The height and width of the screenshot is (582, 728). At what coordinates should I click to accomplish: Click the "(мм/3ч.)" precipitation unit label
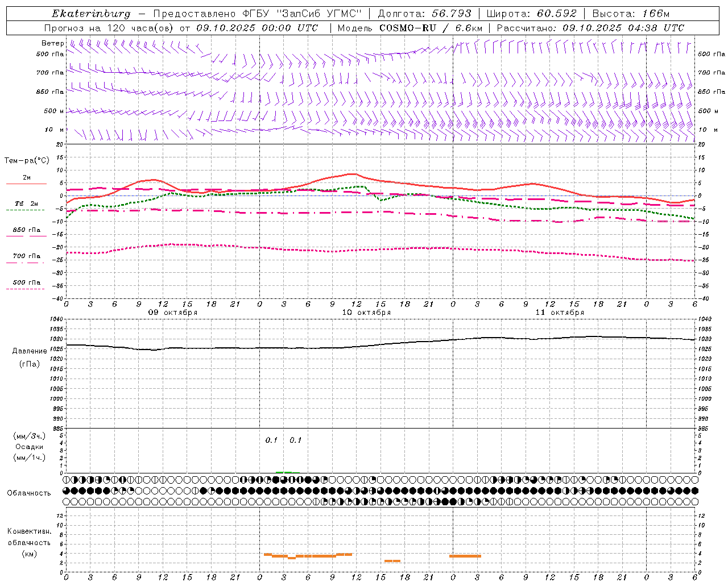[x=29, y=436]
